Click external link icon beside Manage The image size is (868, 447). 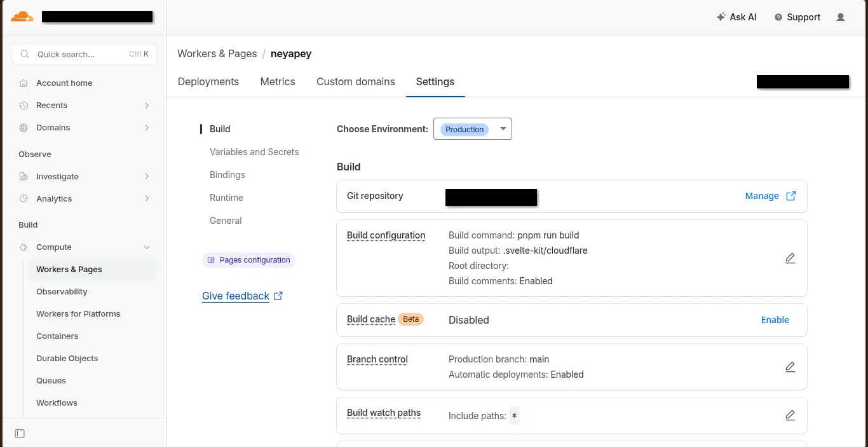pos(791,196)
